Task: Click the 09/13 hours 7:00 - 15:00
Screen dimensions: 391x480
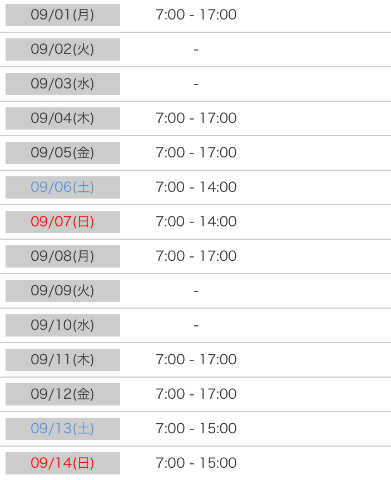Action: (196, 429)
